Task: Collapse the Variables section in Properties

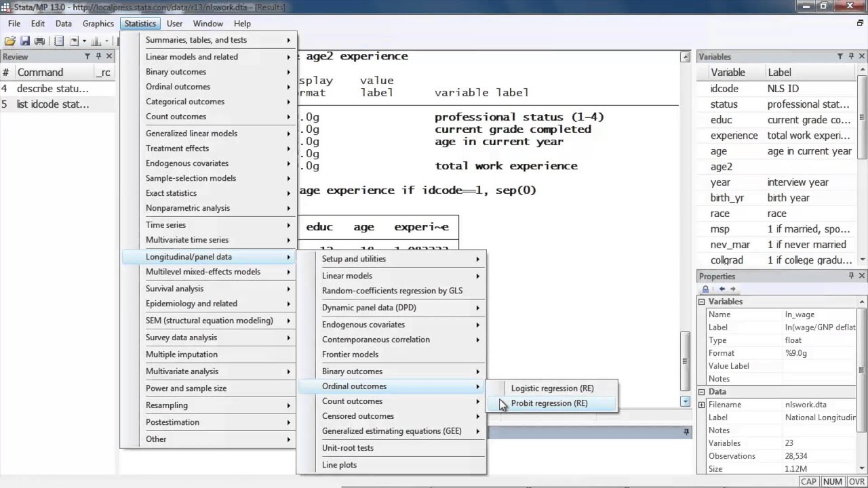Action: [x=702, y=302]
